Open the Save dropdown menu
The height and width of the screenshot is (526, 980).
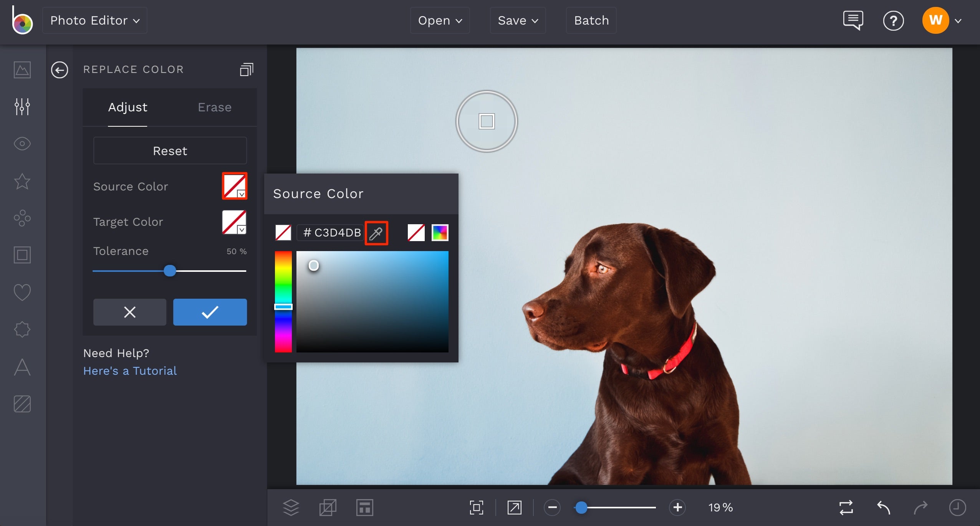517,20
